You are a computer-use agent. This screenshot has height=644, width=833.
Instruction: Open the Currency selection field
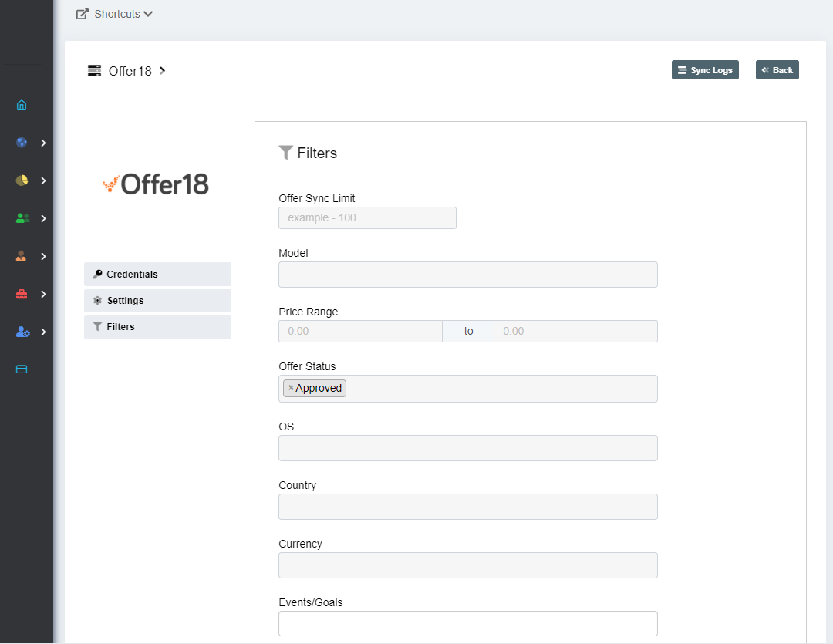pos(467,565)
